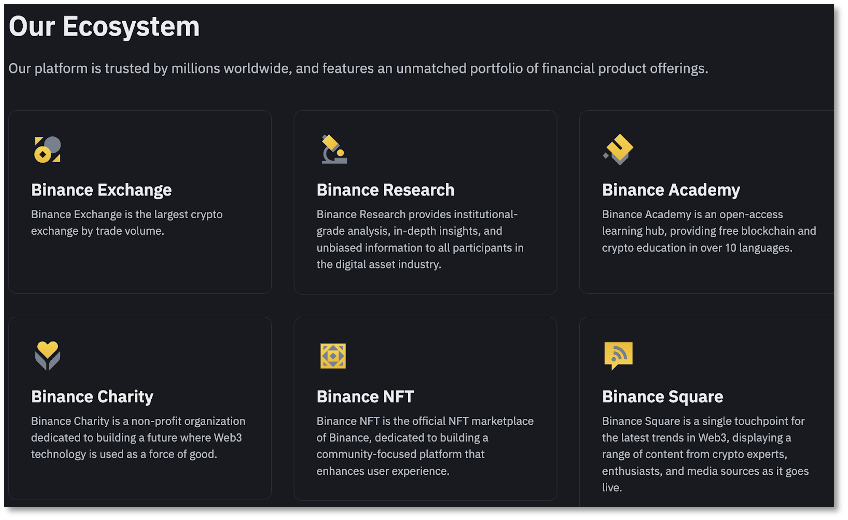Open the Binance Exchange title link
The image size is (848, 520).
101,190
